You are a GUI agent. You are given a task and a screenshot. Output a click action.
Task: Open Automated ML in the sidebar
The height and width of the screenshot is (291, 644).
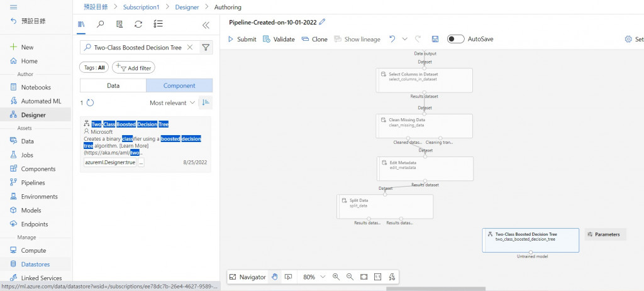[x=36, y=101]
